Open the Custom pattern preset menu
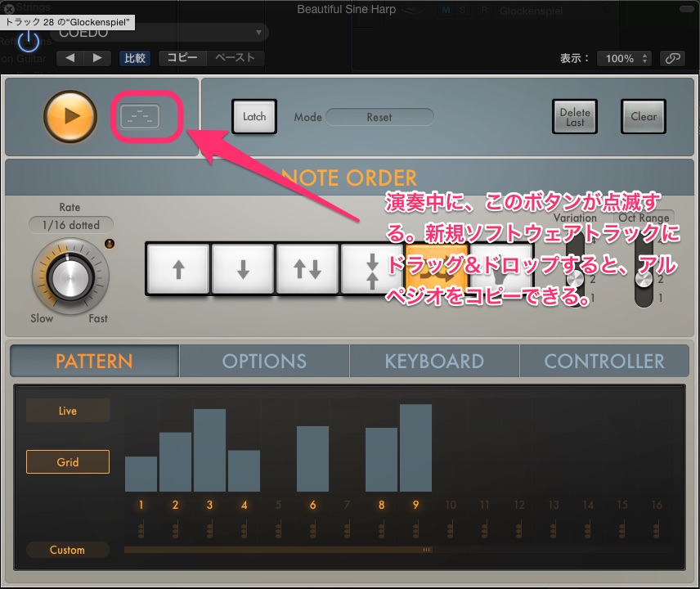 pos(67,550)
